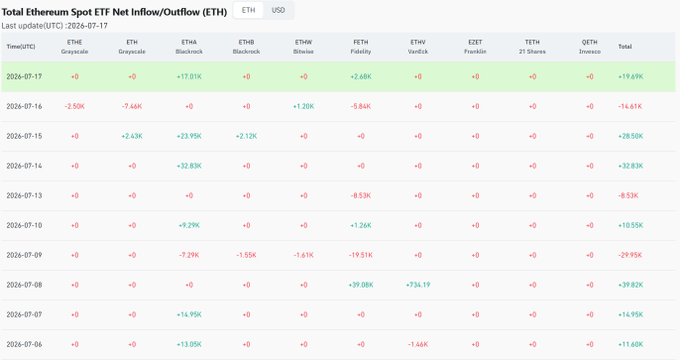Click the -8.53K FETH value

pyautogui.click(x=361, y=196)
